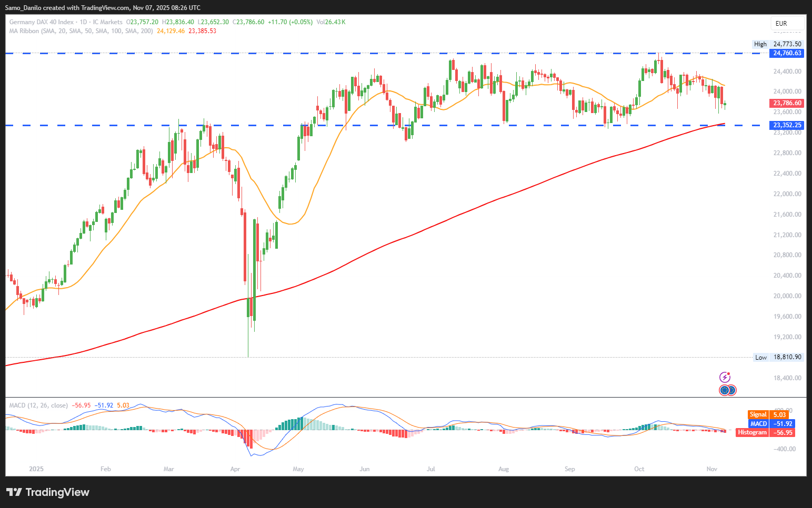Viewport: 812px width, 508px height.
Task: Click the Apr label on time axis
Action: (235, 469)
